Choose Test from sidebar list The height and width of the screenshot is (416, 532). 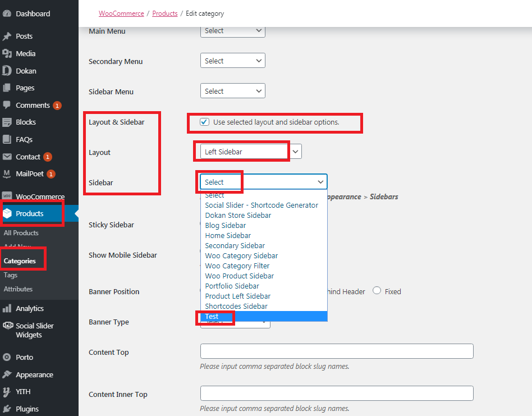point(264,316)
